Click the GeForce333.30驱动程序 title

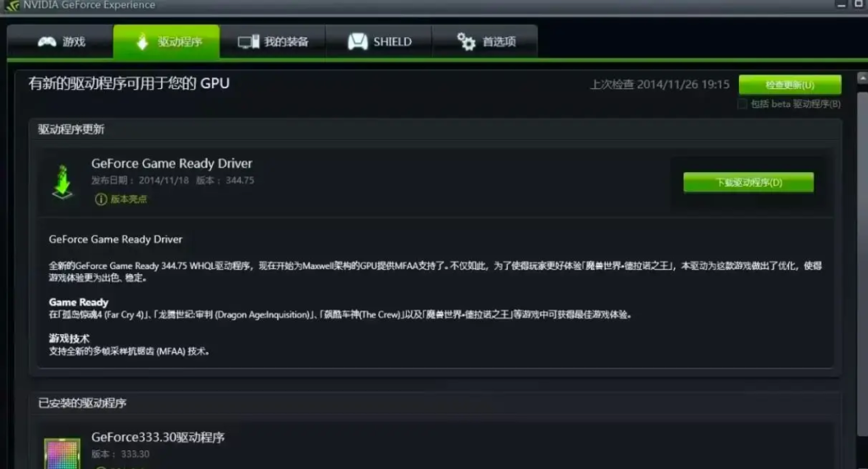tap(158, 438)
